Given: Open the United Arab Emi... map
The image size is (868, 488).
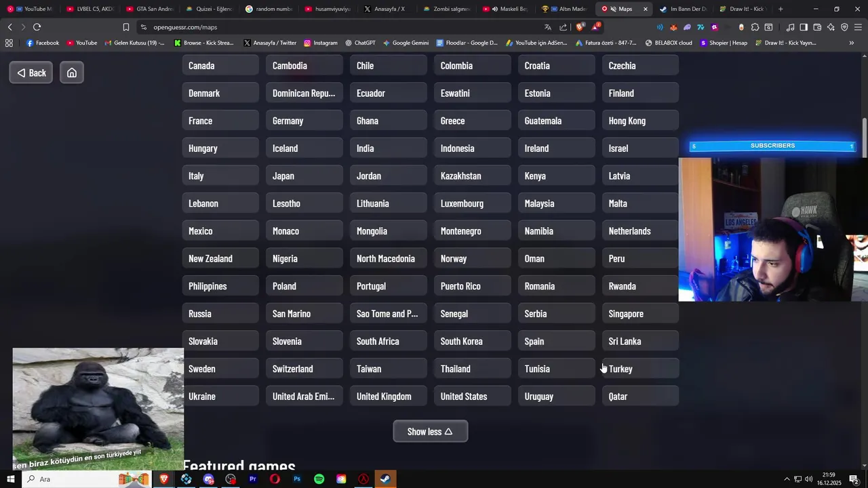Looking at the screenshot, I should point(304,396).
